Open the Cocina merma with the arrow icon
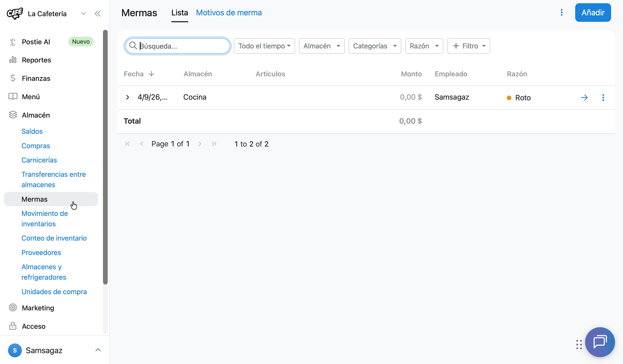Viewport: 623px width, 364px height. (584, 97)
